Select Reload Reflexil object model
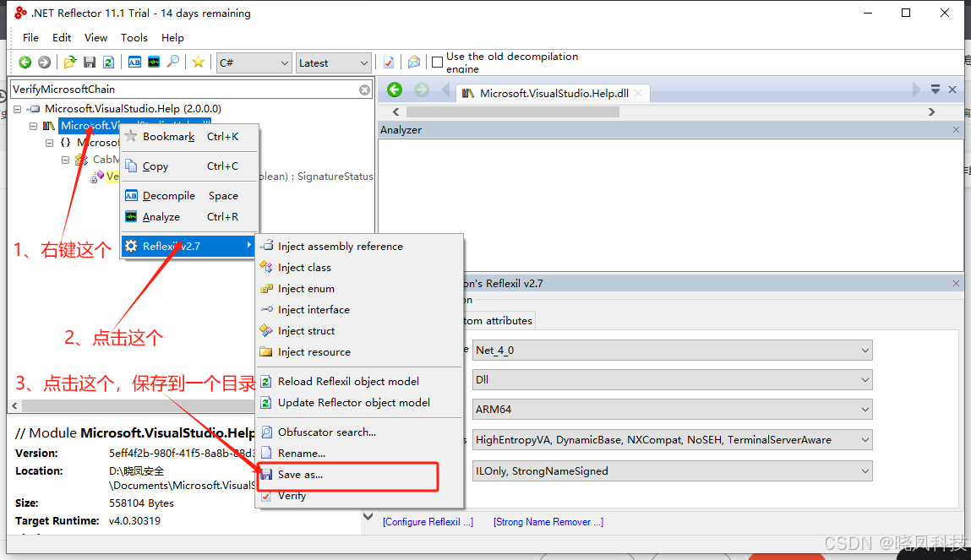The image size is (971, 560). coord(359,381)
